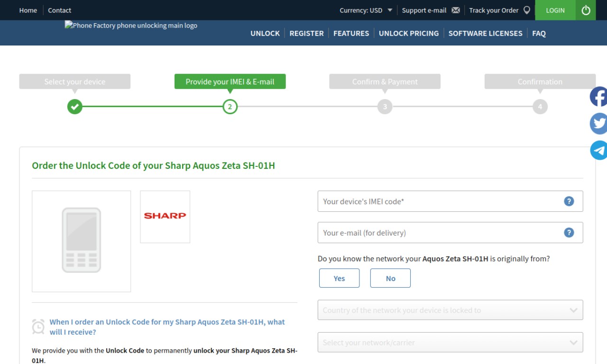Click the alarm clock icon beside the question

(38, 326)
